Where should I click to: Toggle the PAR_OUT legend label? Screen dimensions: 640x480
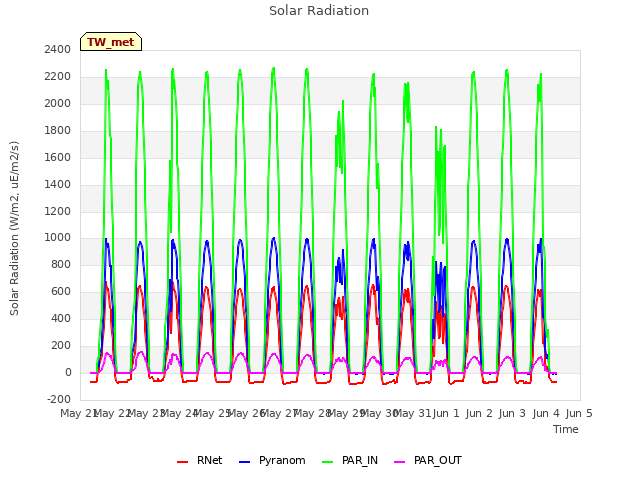[438, 461]
